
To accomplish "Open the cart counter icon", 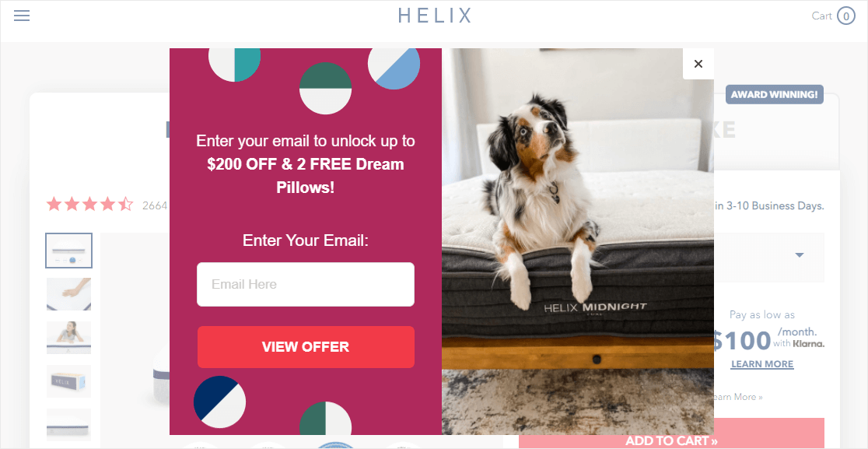I will (x=846, y=16).
